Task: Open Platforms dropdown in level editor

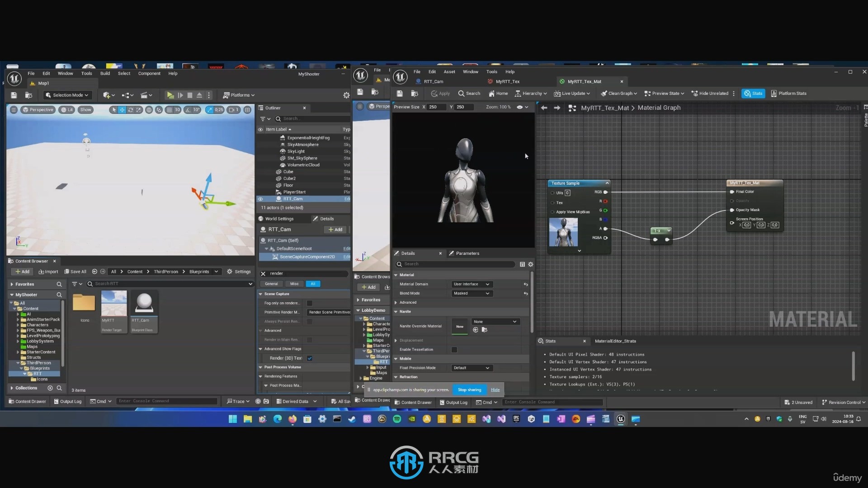Action: pyautogui.click(x=239, y=95)
